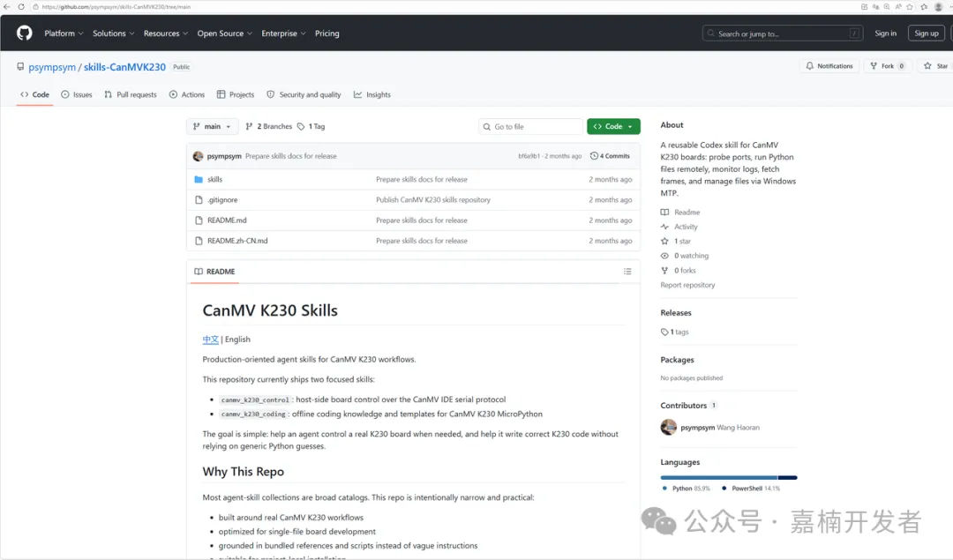Open README.md file
The height and width of the screenshot is (560, 953).
(227, 220)
